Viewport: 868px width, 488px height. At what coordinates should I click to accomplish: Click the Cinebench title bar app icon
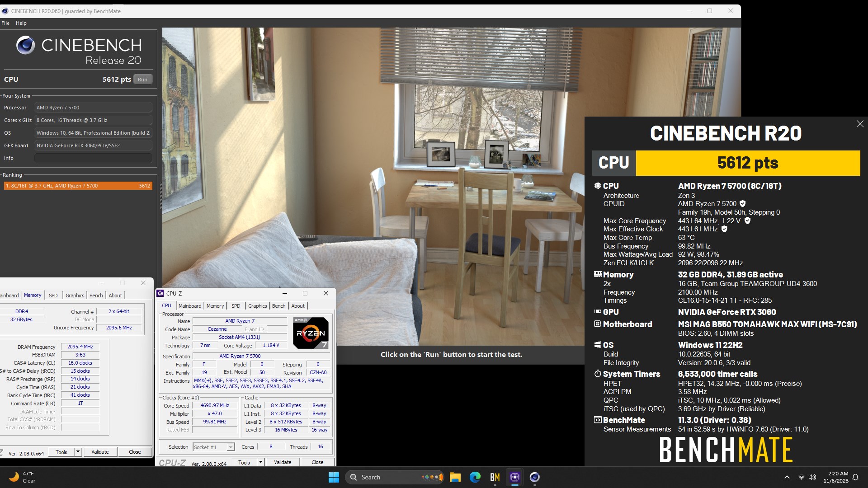(5, 11)
